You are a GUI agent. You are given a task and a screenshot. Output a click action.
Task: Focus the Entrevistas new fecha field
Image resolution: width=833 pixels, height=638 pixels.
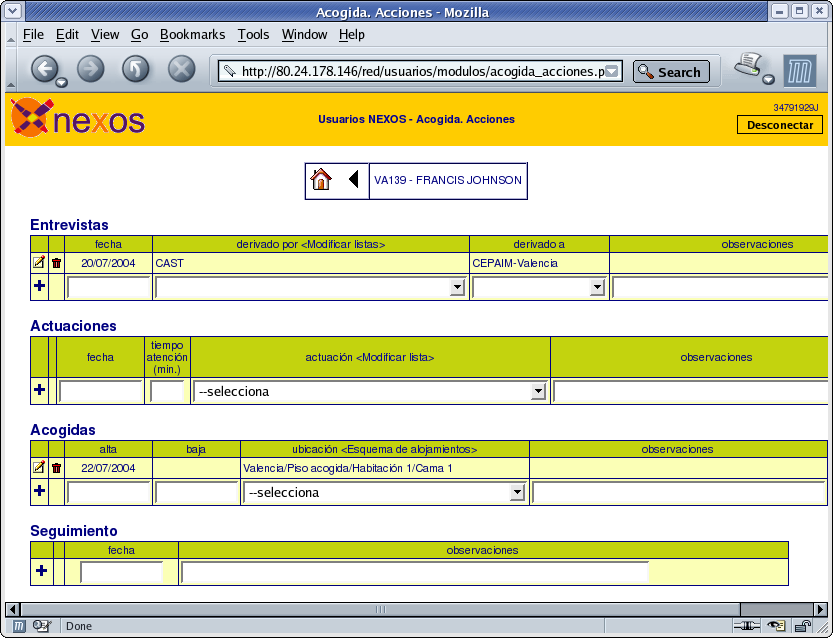pos(108,287)
